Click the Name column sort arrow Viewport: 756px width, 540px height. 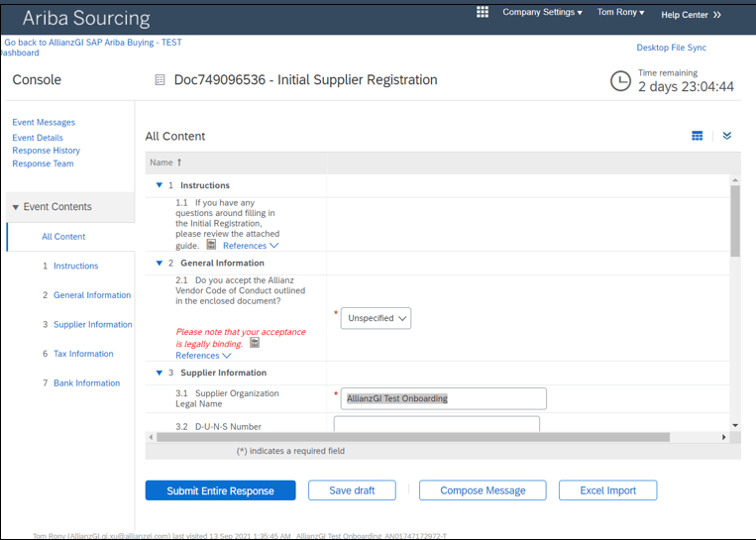point(179,162)
